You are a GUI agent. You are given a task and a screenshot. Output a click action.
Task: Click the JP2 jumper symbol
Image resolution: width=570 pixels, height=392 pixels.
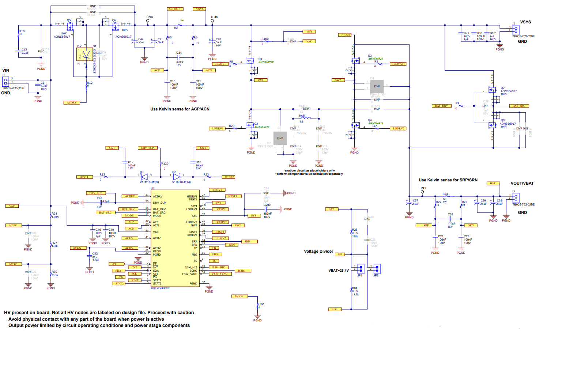pyautogui.click(x=377, y=269)
